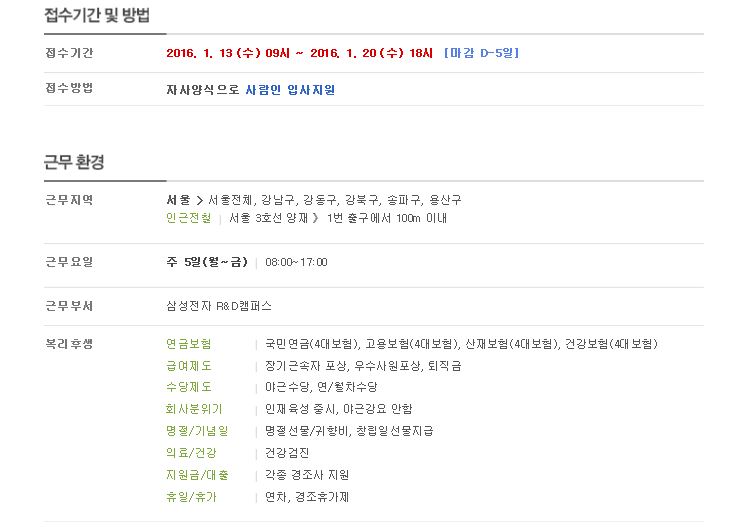The width and height of the screenshot is (748, 527).
Task: Click the 마감 D-5일 deadline text
Action: click(x=481, y=53)
